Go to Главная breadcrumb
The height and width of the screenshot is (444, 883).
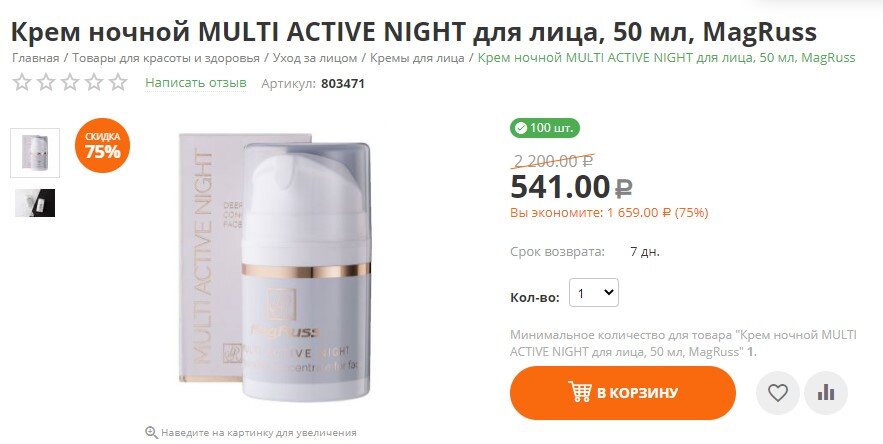[x=35, y=58]
